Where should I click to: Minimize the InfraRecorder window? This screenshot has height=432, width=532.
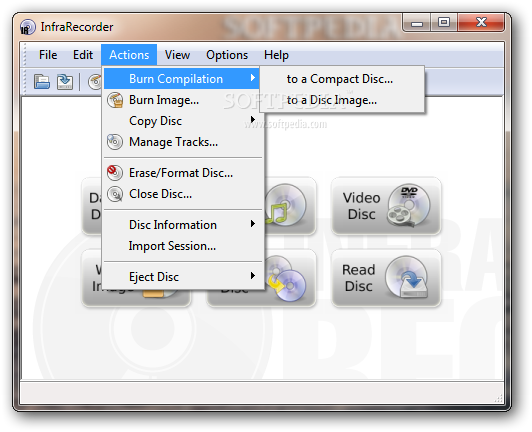tap(417, 23)
